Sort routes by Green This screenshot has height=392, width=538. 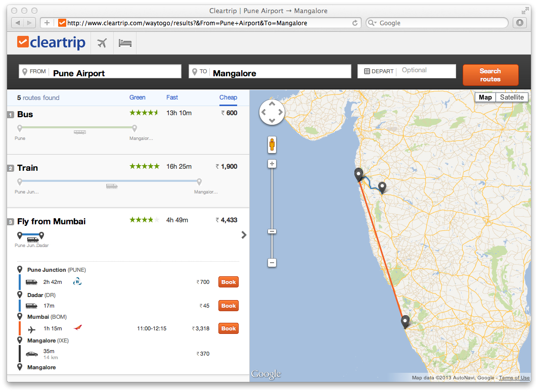point(137,97)
